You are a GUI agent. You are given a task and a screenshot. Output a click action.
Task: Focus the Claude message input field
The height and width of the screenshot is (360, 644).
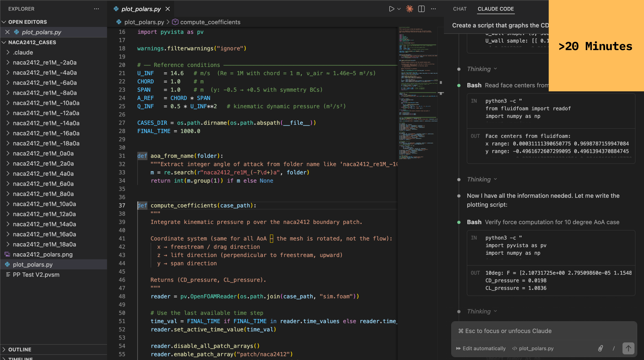pyautogui.click(x=544, y=331)
